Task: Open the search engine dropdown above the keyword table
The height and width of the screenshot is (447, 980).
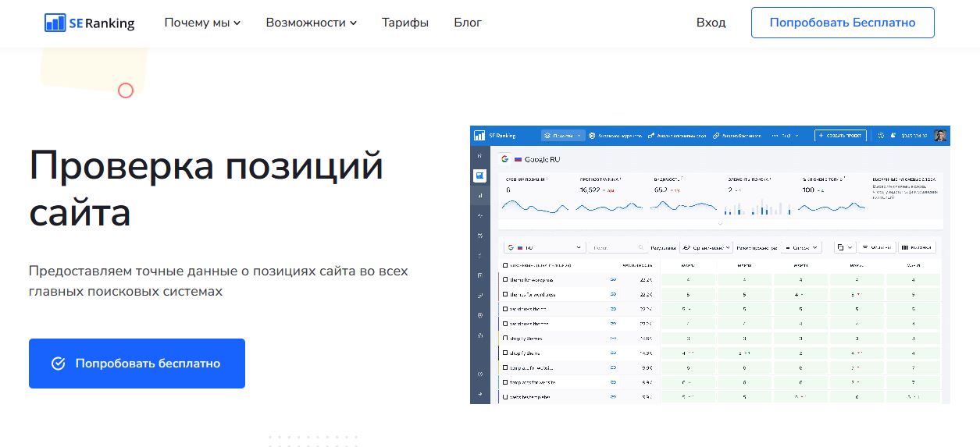Action: pos(543,247)
